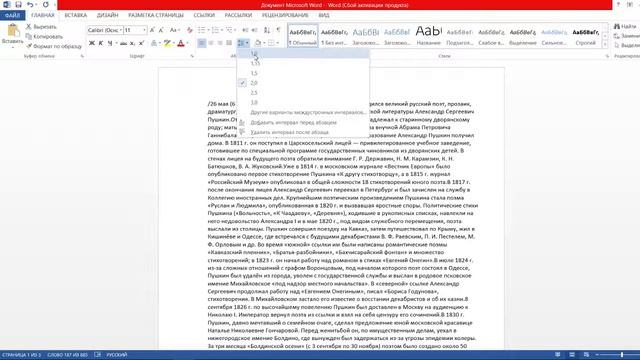The image size is (640, 360).
Task: Open the Файл tab
Action: click(x=13, y=15)
